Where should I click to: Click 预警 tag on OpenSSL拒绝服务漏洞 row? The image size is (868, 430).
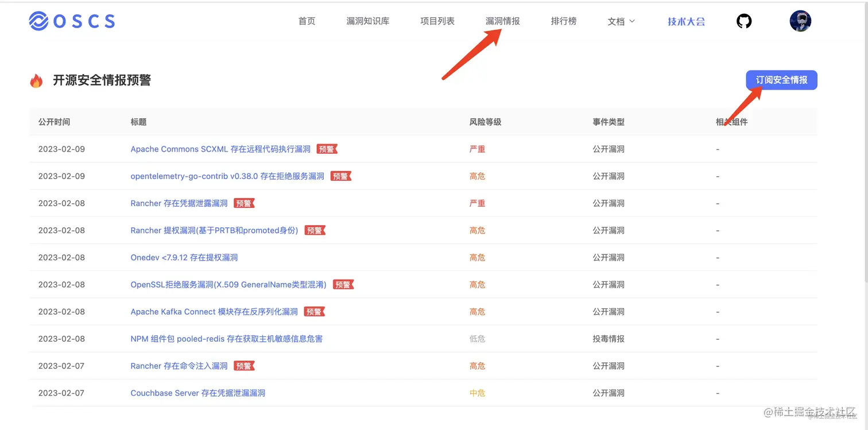(x=343, y=285)
